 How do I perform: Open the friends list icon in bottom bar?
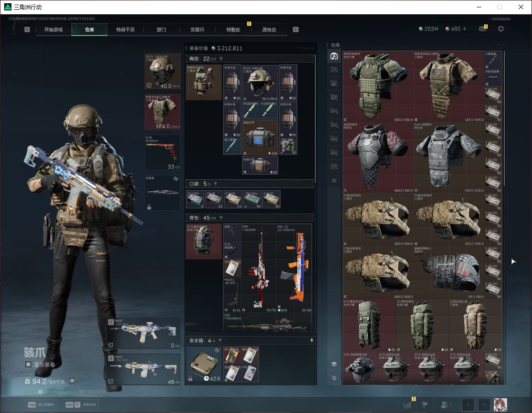click(445, 404)
